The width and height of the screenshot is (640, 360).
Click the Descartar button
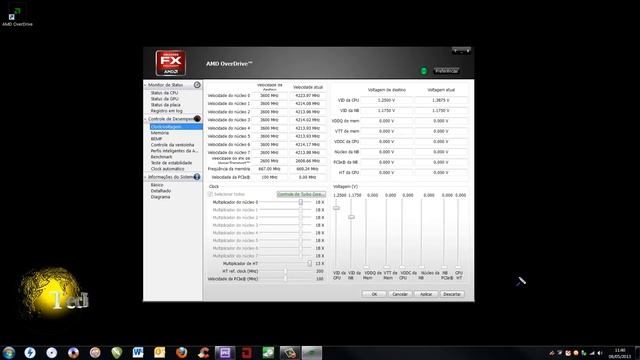(x=452, y=294)
